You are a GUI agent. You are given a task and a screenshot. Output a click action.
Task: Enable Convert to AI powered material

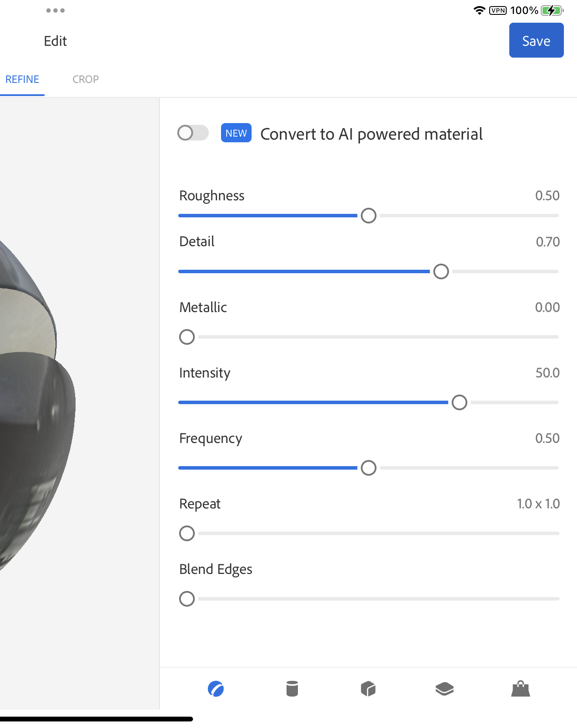click(x=193, y=133)
